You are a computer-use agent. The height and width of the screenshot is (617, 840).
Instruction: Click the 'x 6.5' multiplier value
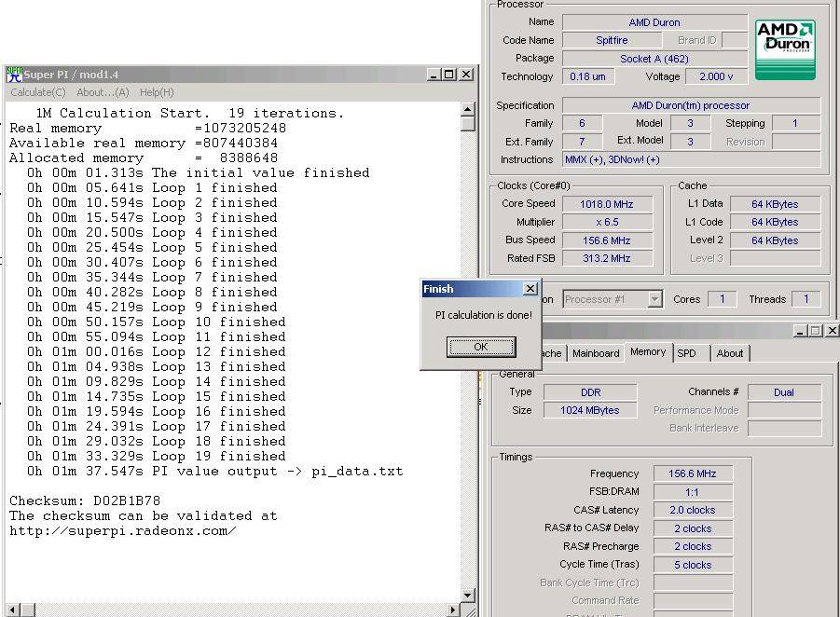[x=606, y=222]
